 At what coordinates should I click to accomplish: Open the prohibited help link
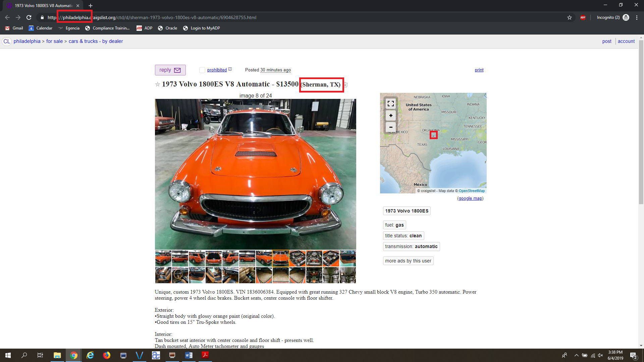point(230,69)
